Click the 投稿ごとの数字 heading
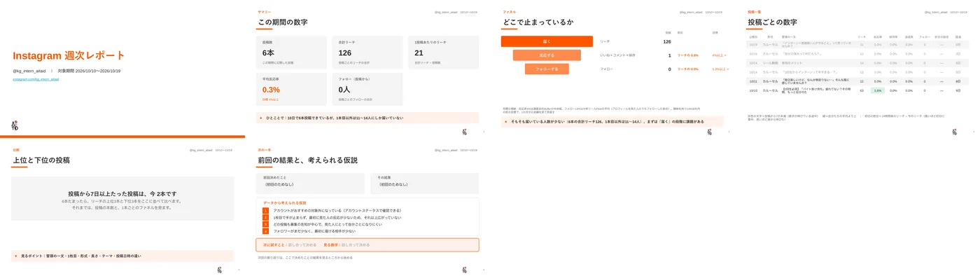980x276 pixels. point(772,22)
